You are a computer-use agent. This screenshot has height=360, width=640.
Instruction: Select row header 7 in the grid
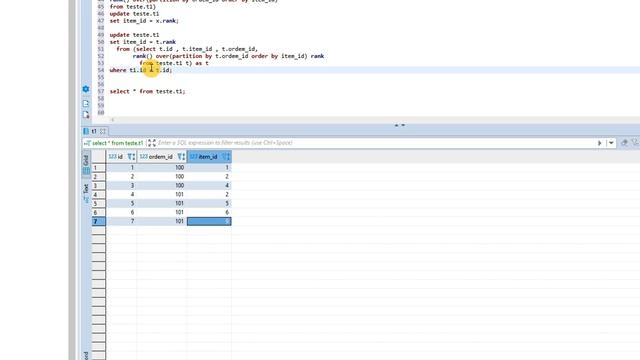(98, 221)
